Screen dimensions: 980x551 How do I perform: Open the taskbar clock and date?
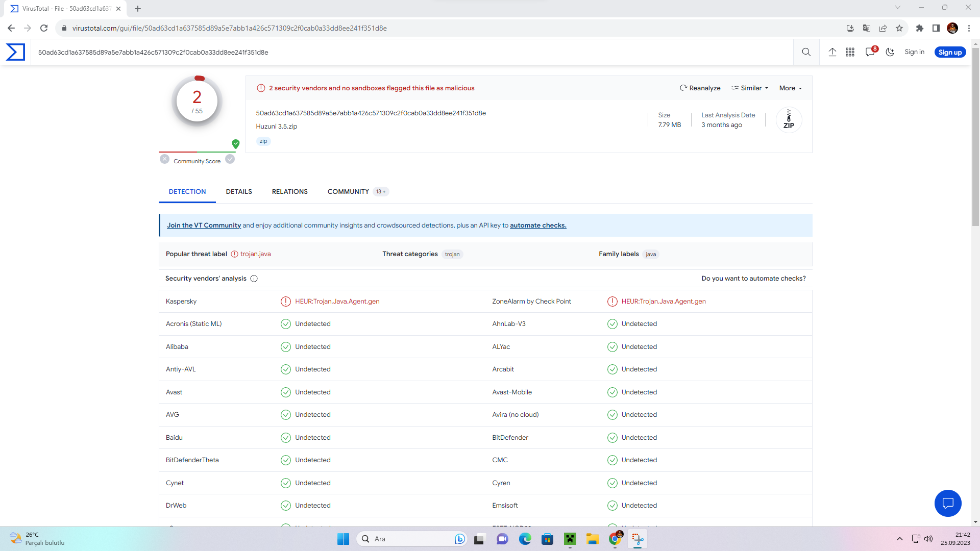[955, 539]
